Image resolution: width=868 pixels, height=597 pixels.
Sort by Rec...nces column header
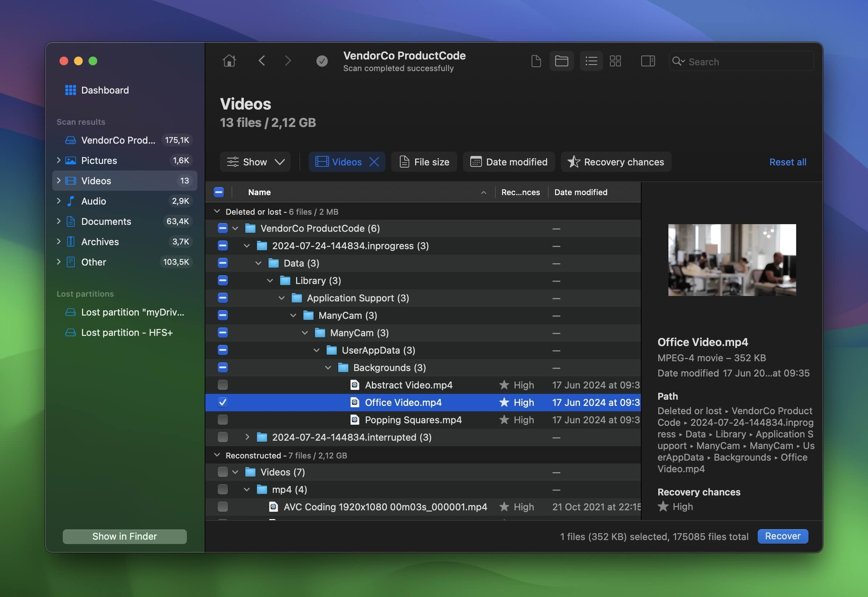pos(520,192)
